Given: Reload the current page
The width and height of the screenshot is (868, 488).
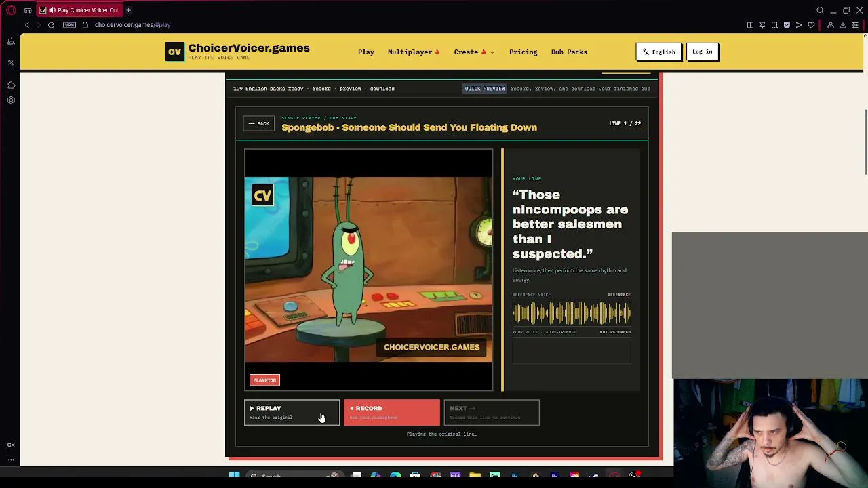Looking at the screenshot, I should tap(51, 25).
